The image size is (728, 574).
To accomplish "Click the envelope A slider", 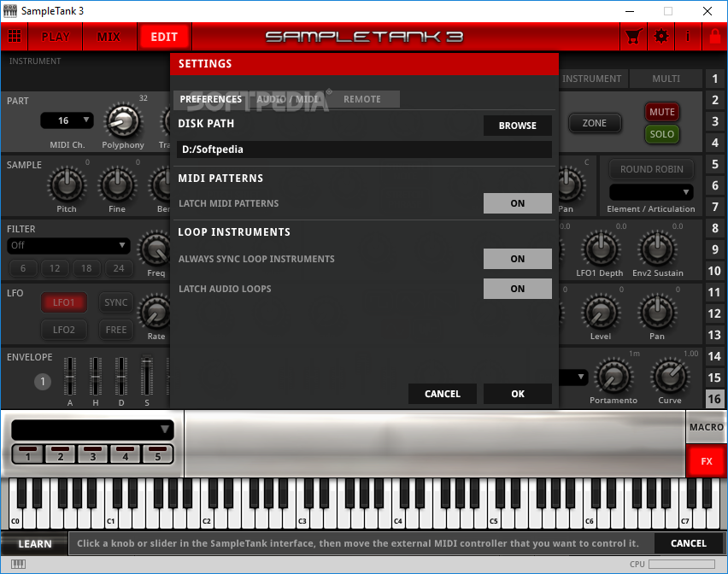I will (70, 377).
